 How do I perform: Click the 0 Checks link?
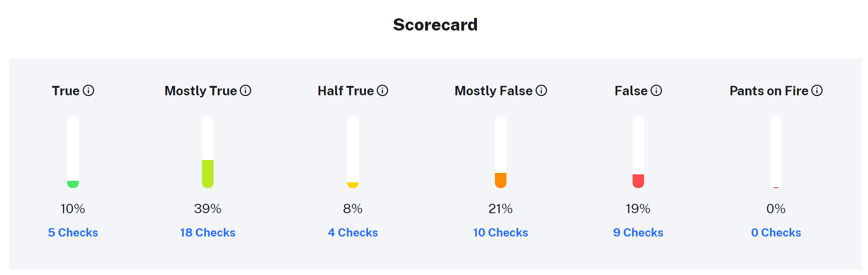[776, 233]
